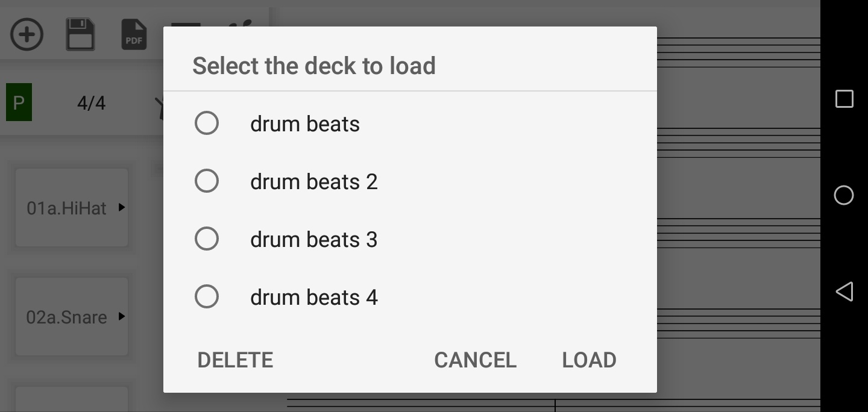The image size is (868, 412).
Task: Tap the 01a.HiHat instrument pad
Action: pyautogui.click(x=72, y=208)
